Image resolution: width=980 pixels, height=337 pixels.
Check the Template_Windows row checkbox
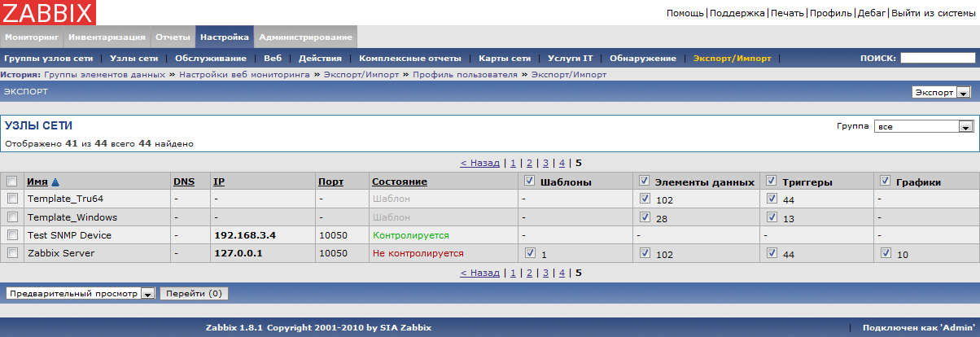tap(12, 217)
